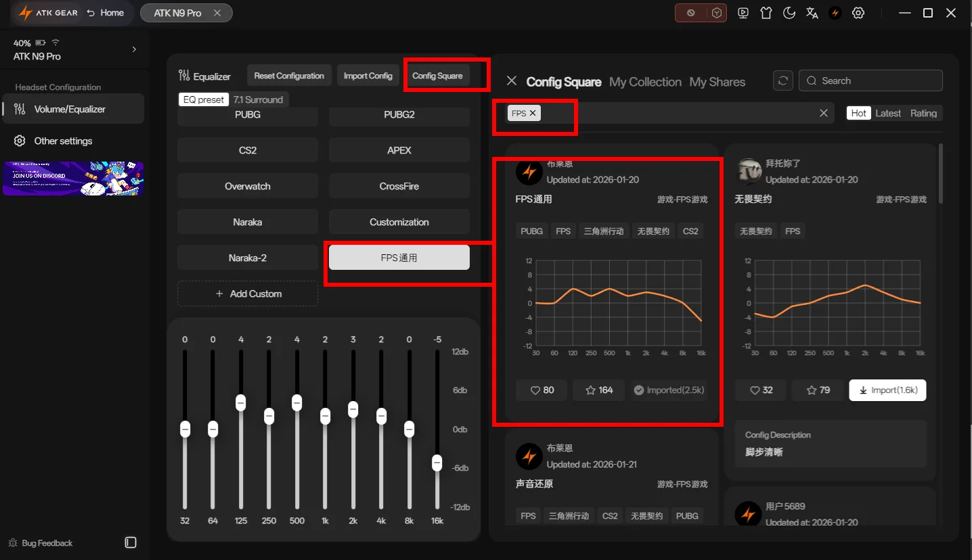The width and height of the screenshot is (972, 560).
Task: Refresh the Config Square list
Action: (783, 80)
